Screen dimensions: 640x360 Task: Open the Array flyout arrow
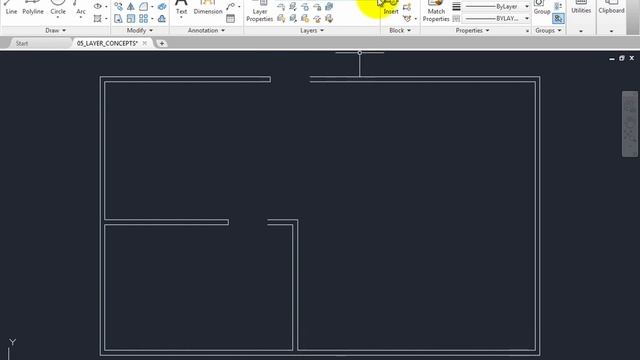pyautogui.click(x=152, y=18)
